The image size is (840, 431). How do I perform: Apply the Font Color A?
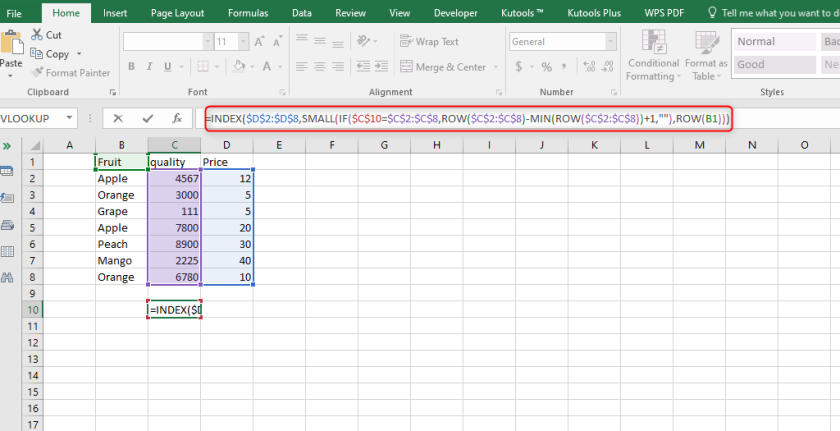(x=267, y=66)
